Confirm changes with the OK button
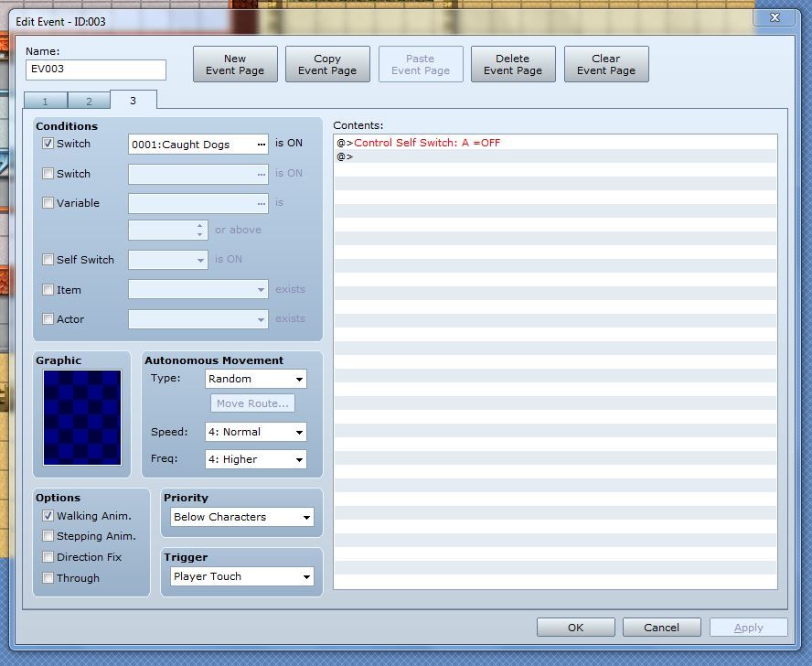This screenshot has height=666, width=812. pyautogui.click(x=575, y=628)
